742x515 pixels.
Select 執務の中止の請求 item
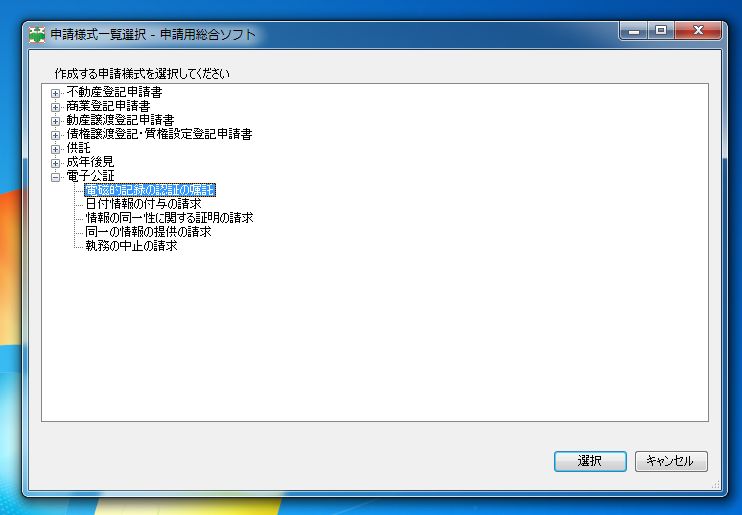131,246
